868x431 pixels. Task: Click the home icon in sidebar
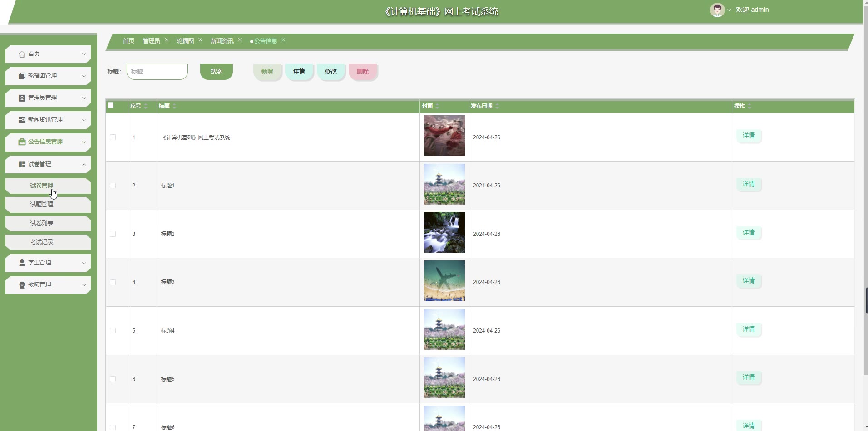pyautogui.click(x=22, y=54)
